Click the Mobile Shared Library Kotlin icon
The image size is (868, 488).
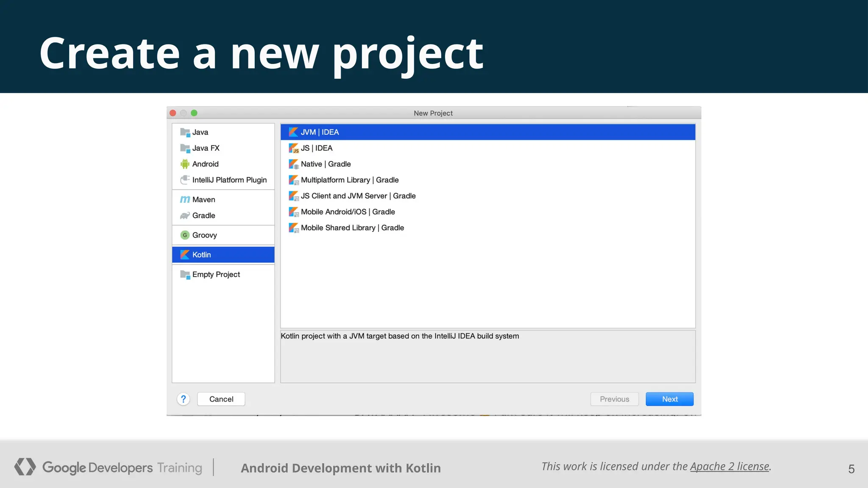[293, 228]
